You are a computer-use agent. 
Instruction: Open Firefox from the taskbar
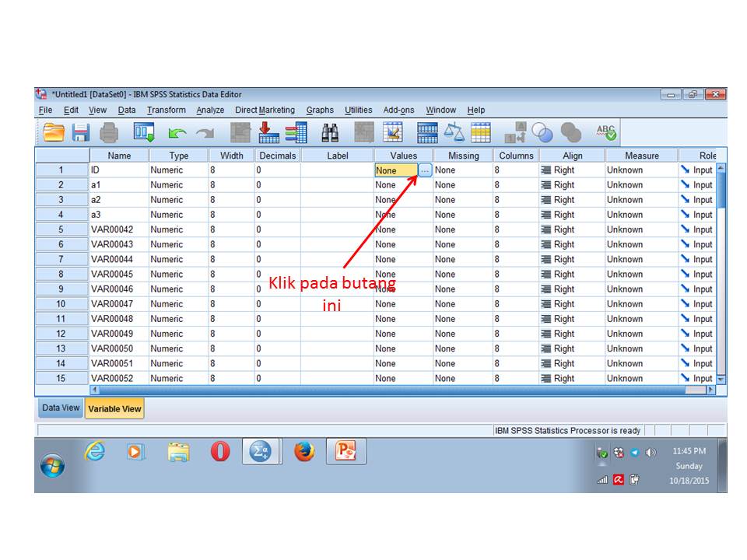304,451
